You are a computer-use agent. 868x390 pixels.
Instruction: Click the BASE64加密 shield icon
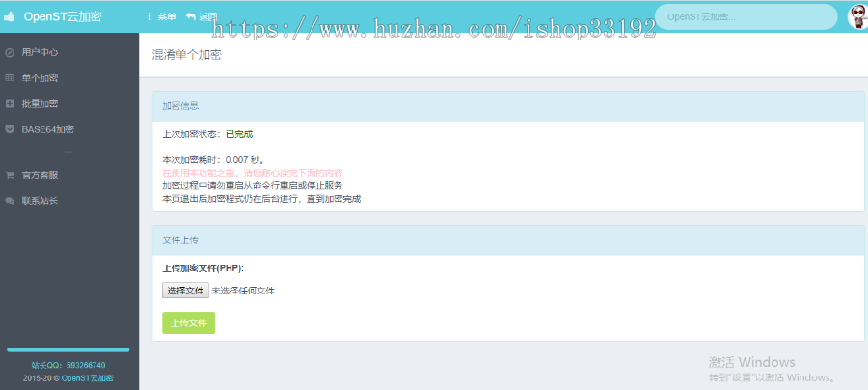[x=10, y=129]
